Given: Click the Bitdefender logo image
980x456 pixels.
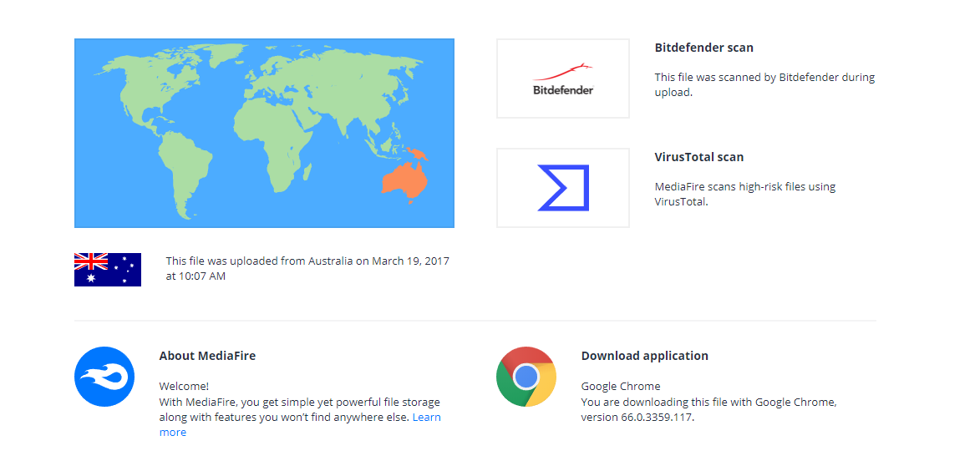Looking at the screenshot, I should click(562, 79).
